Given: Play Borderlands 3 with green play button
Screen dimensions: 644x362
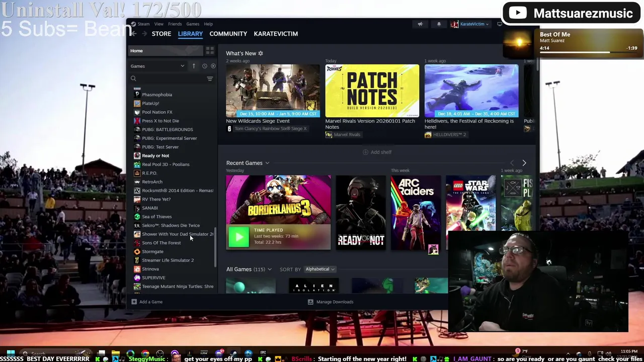Looking at the screenshot, I should coord(239,236).
